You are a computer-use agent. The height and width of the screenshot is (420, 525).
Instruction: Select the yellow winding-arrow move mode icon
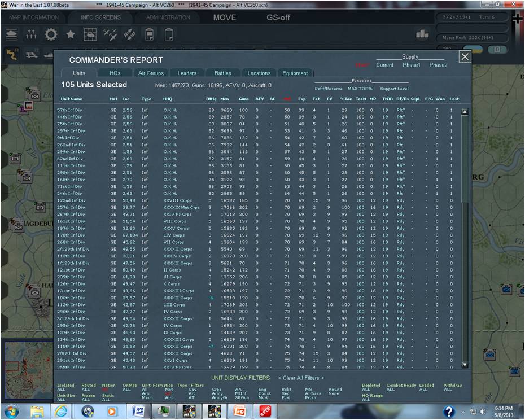12,54
